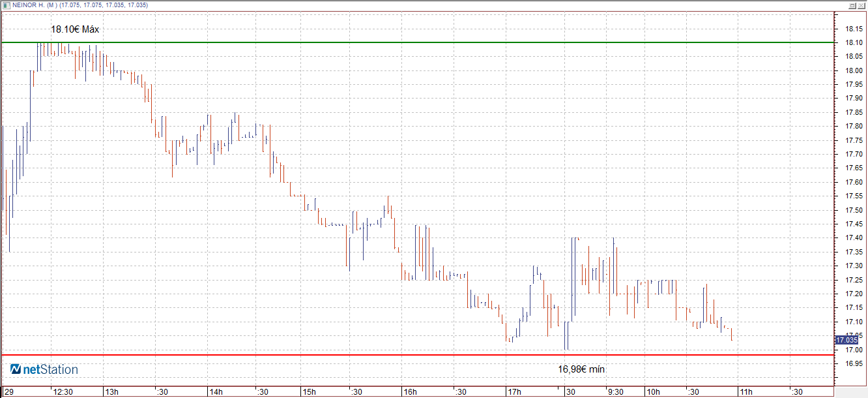
Task: Click the 10h time axis label
Action: pyautogui.click(x=653, y=392)
